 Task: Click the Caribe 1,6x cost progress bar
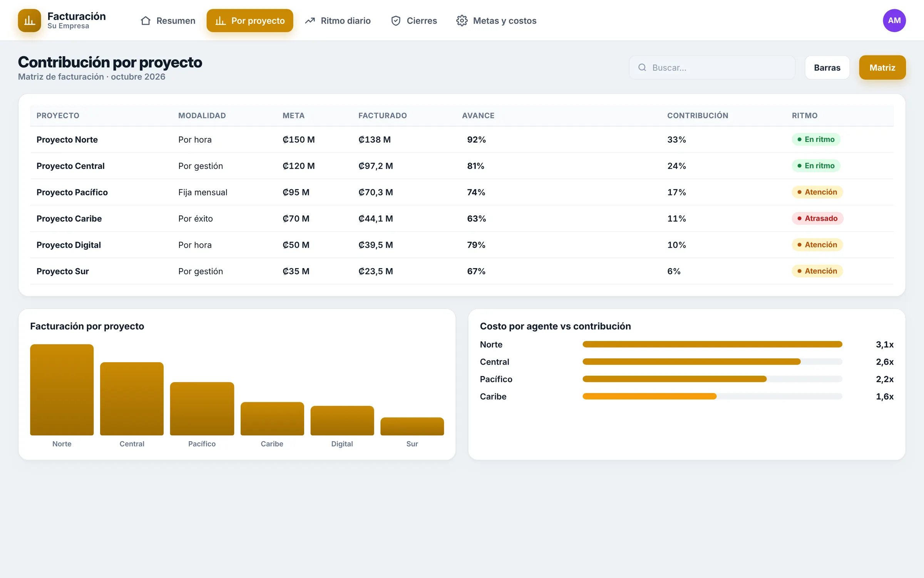[x=712, y=396]
